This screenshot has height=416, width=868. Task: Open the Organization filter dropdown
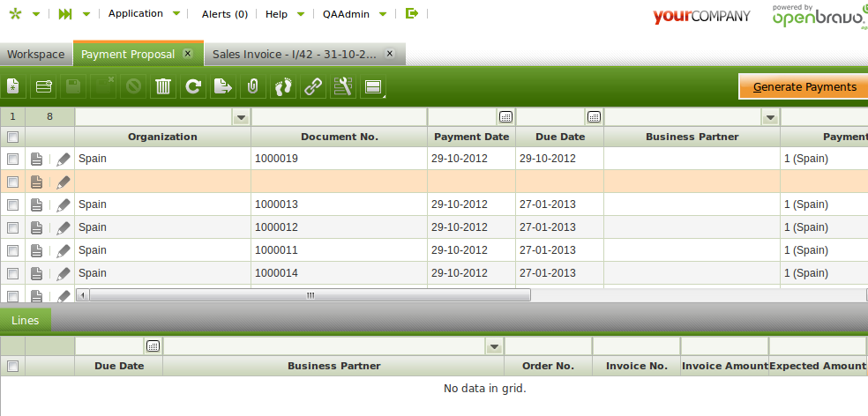pos(241,117)
